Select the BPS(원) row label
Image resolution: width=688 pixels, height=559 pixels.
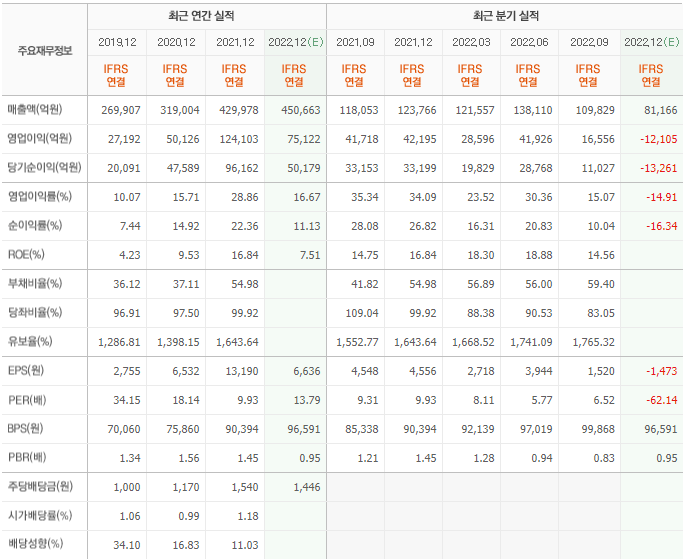coord(25,428)
